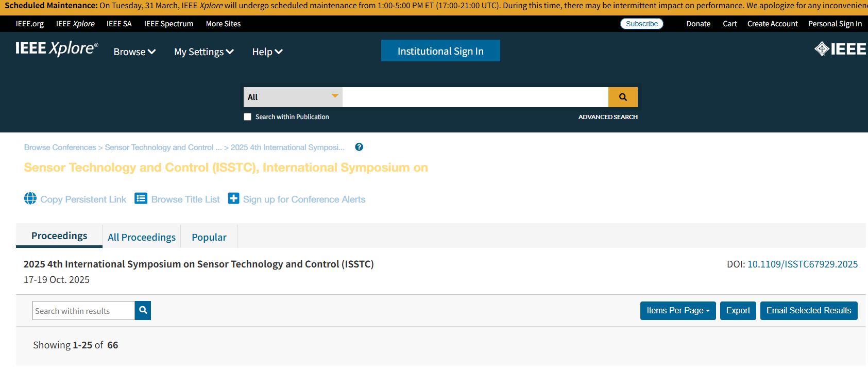Expand the My Settings menu
The width and height of the screenshot is (868, 369).
point(204,52)
